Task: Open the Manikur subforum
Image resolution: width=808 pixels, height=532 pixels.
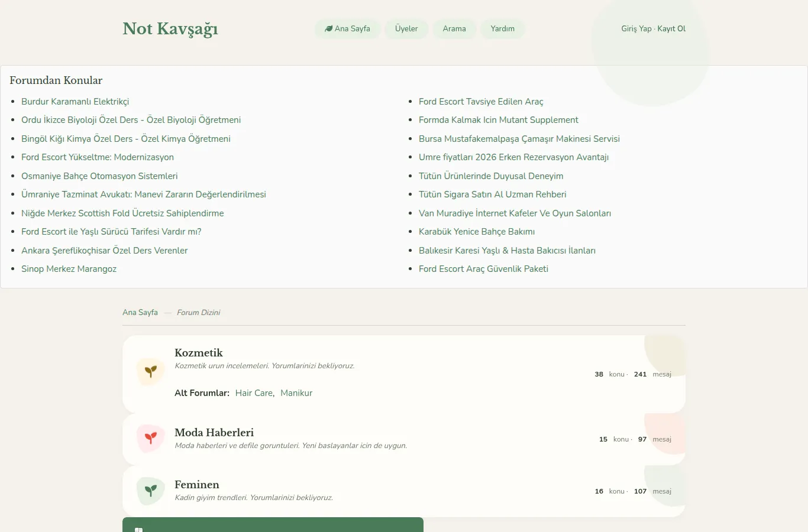Action: [296, 393]
